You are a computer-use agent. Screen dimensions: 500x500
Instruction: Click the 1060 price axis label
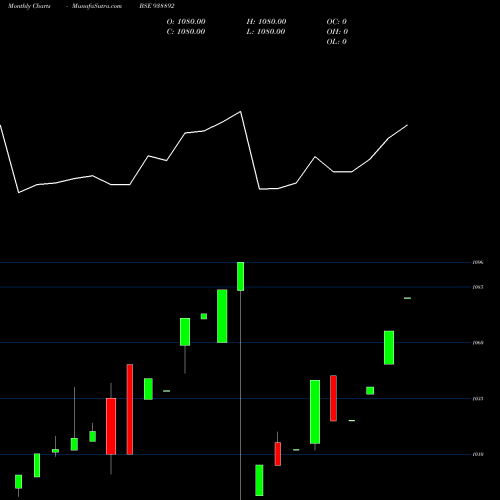tap(478, 343)
